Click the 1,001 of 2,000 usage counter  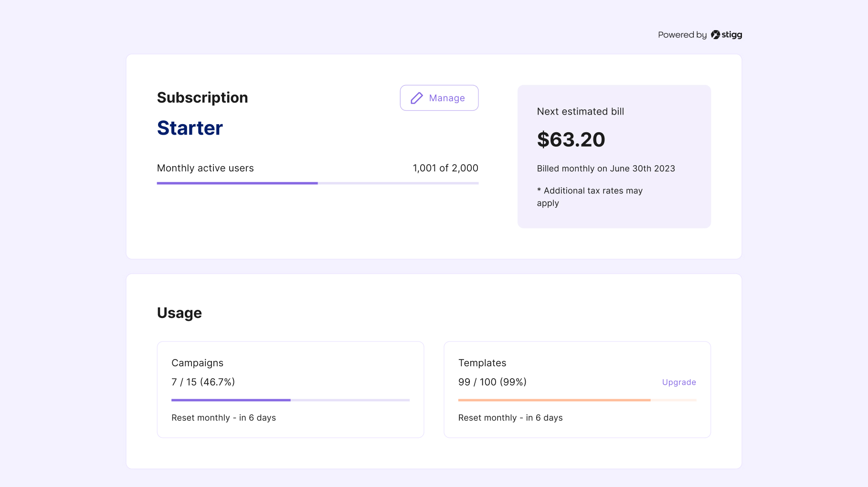pos(445,168)
